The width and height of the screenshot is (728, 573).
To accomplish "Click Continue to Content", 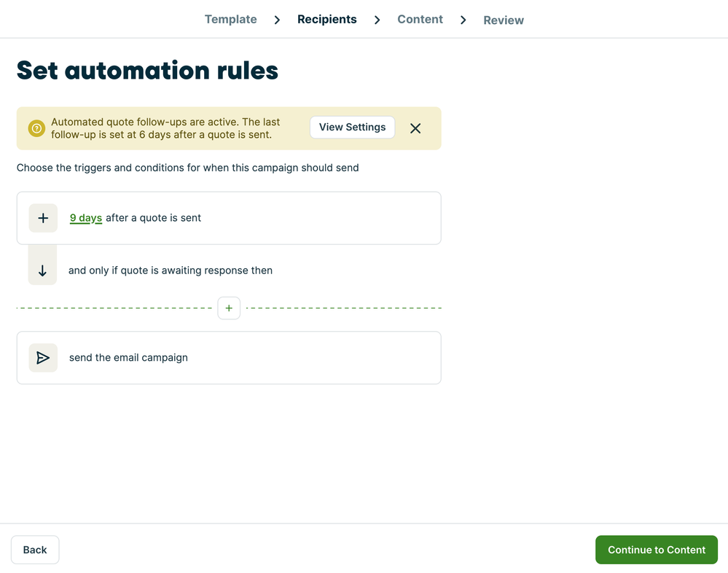I will (x=656, y=550).
